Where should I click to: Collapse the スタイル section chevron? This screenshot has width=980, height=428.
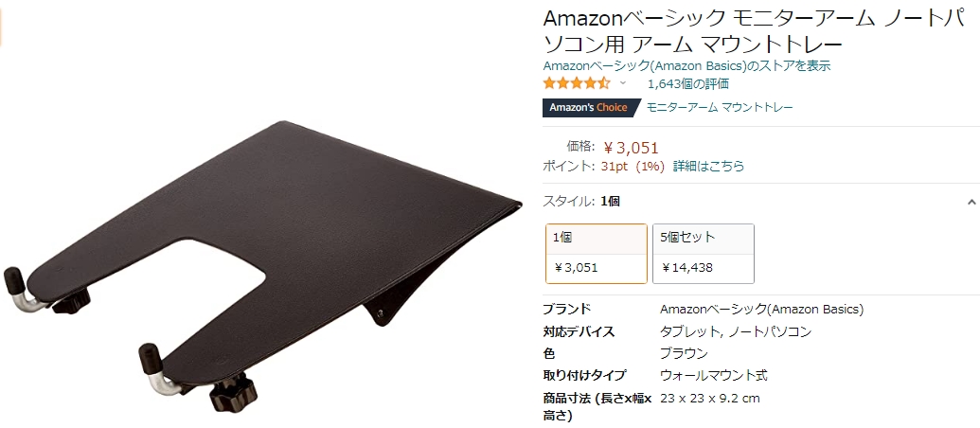971,202
